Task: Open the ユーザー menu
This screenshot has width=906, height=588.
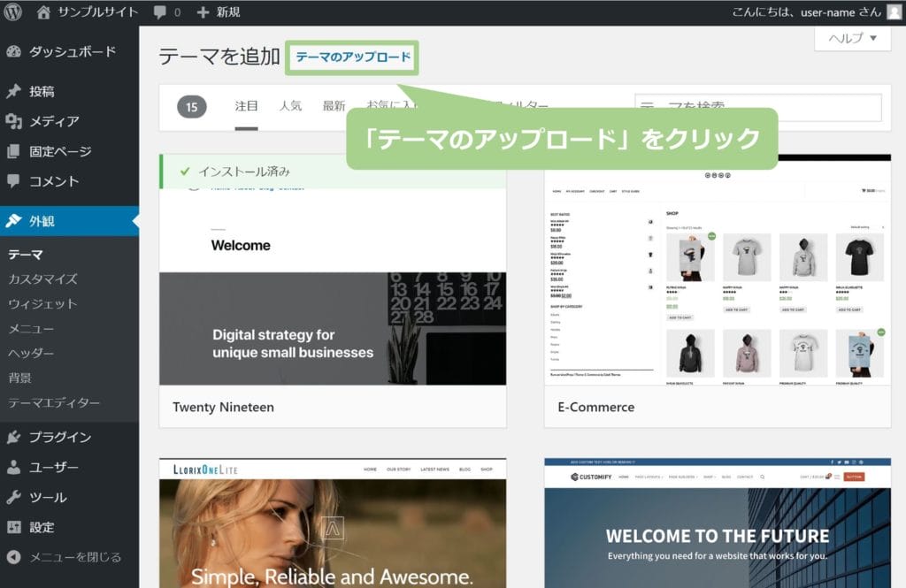Action: 53,467
